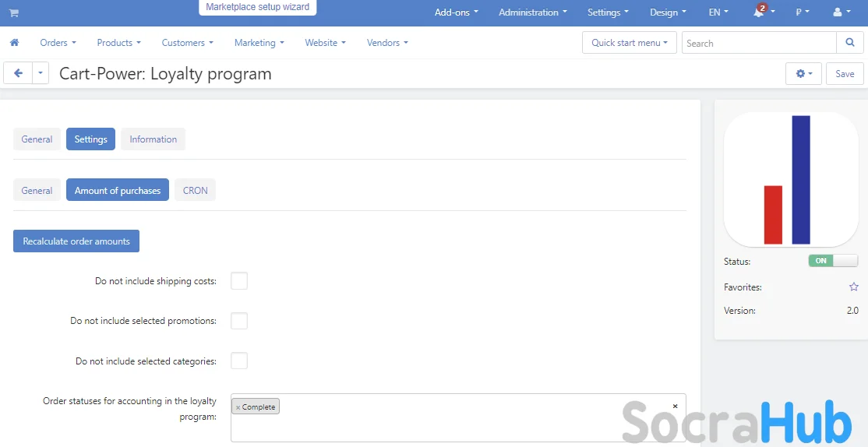Open the gear actions menu
The width and height of the screenshot is (868, 447).
point(803,73)
